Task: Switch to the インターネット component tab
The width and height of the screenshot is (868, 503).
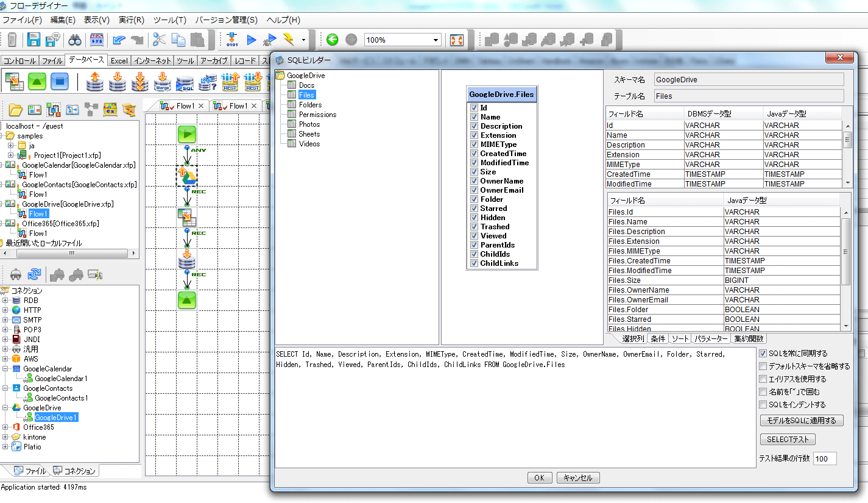Action: [152, 61]
